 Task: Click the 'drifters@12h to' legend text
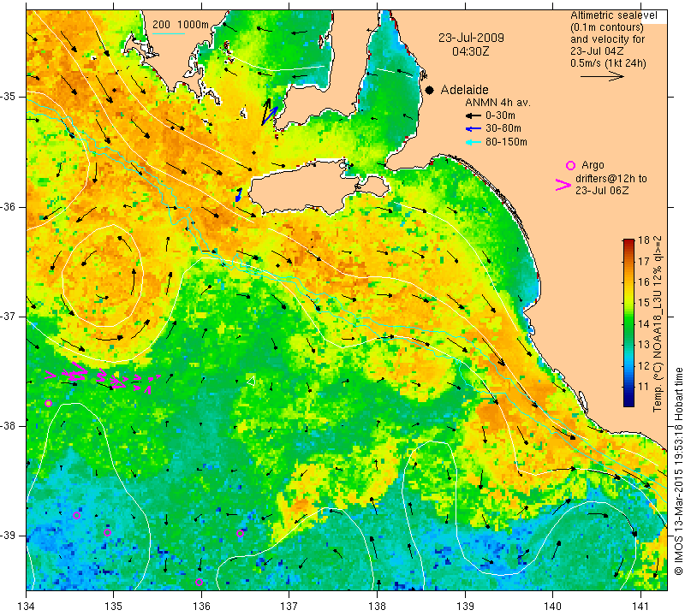(x=611, y=179)
